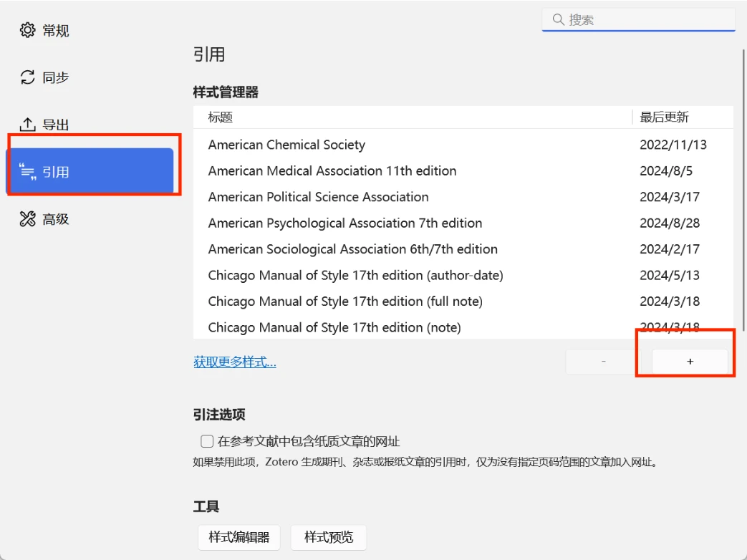Switch to the 常规 tab label

click(56, 31)
